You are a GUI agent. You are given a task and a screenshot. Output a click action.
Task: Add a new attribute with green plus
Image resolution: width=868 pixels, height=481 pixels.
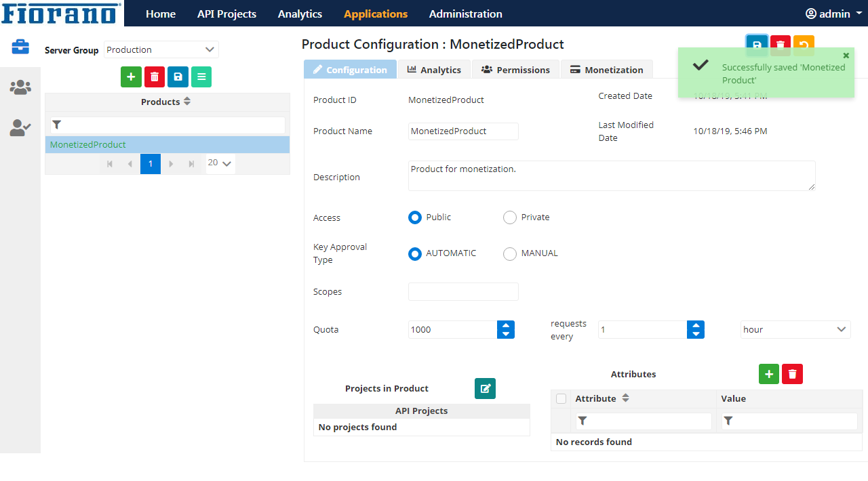point(768,374)
